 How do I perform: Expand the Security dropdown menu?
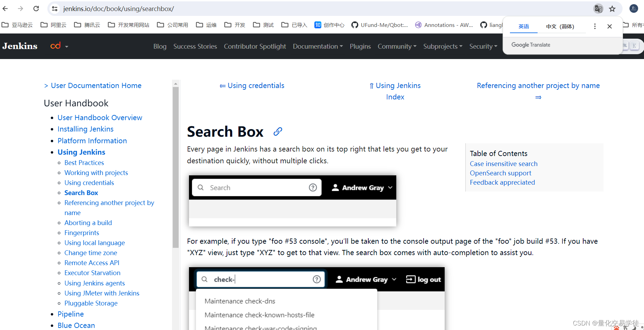(483, 46)
